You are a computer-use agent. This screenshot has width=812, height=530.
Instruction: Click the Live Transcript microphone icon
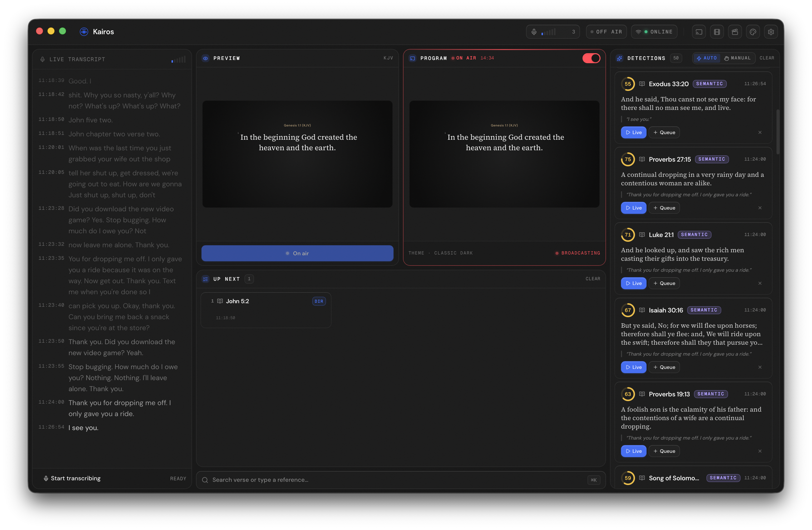pos(43,59)
